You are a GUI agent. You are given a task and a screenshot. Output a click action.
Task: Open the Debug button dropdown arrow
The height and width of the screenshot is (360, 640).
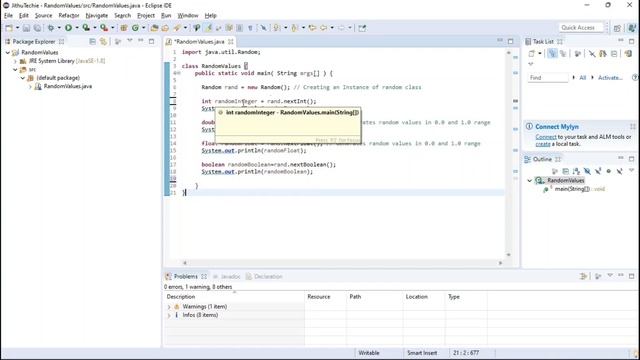[59, 28]
